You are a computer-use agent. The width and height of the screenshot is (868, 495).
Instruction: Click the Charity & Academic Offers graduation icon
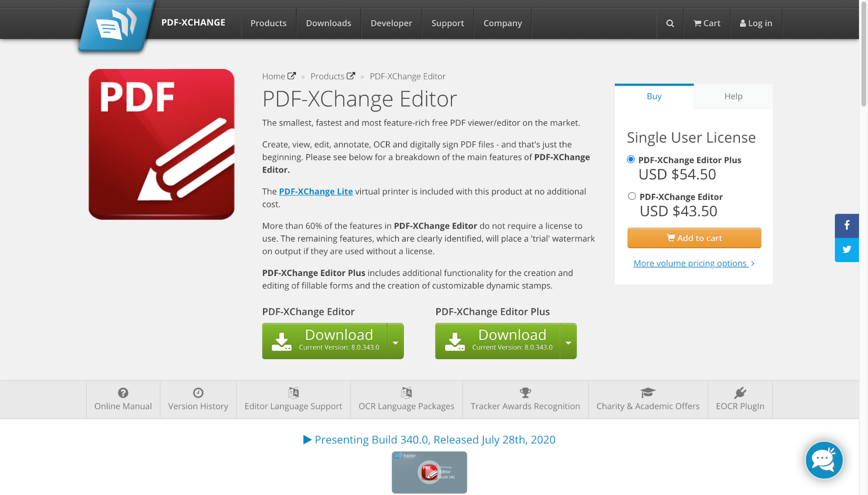(648, 392)
